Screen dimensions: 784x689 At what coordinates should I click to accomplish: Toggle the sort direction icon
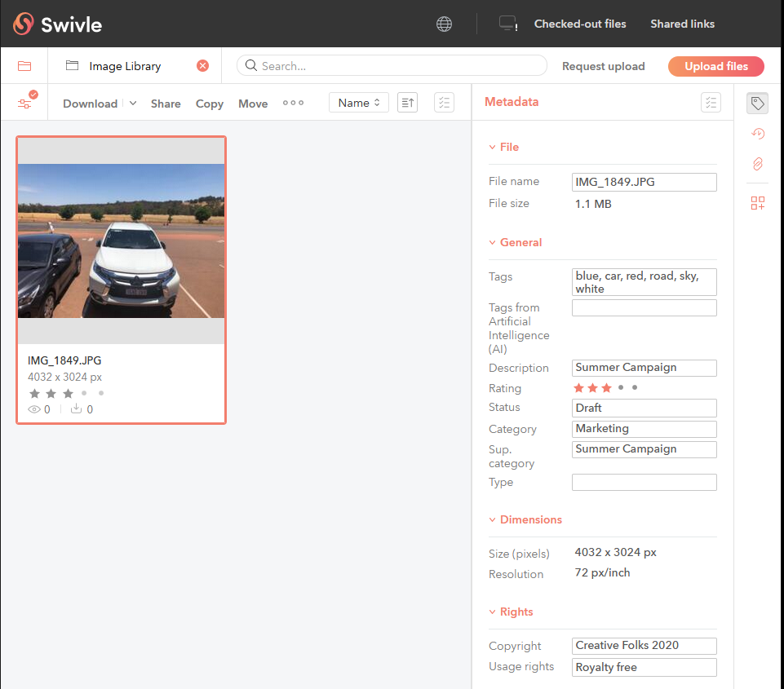407,103
